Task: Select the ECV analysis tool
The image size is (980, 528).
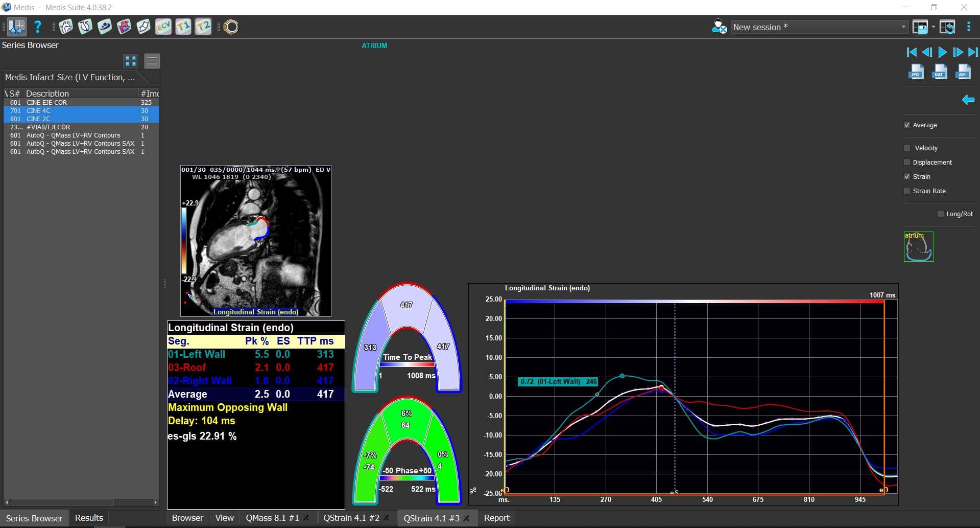Action: click(x=163, y=27)
